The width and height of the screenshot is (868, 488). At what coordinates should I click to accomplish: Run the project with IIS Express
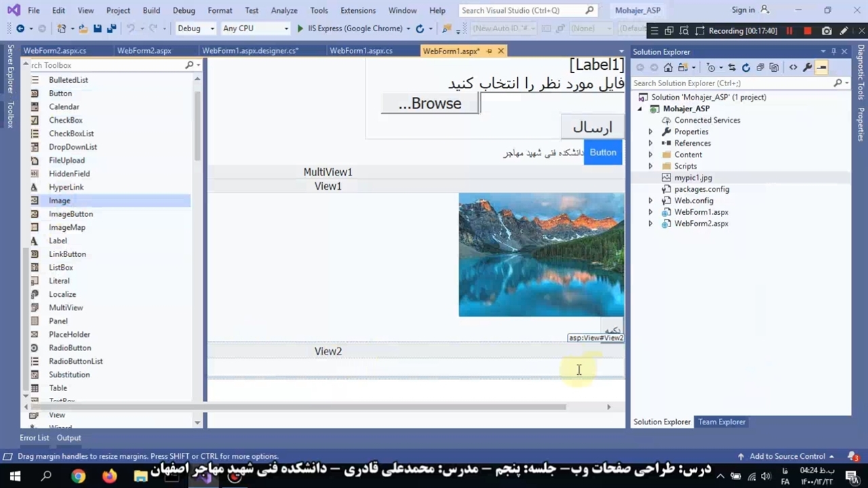tap(300, 28)
